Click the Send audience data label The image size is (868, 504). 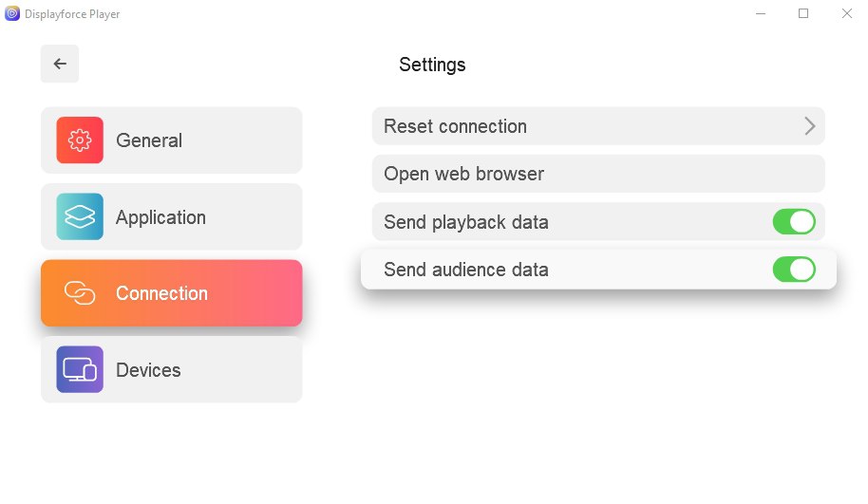466,270
